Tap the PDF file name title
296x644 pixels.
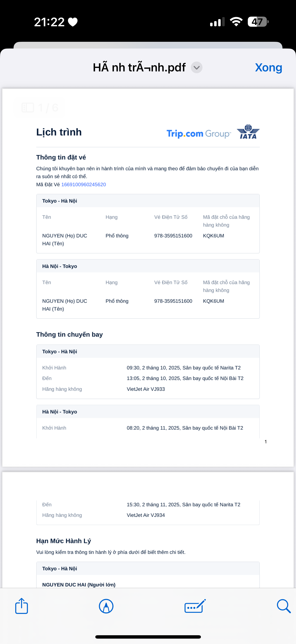pyautogui.click(x=139, y=68)
